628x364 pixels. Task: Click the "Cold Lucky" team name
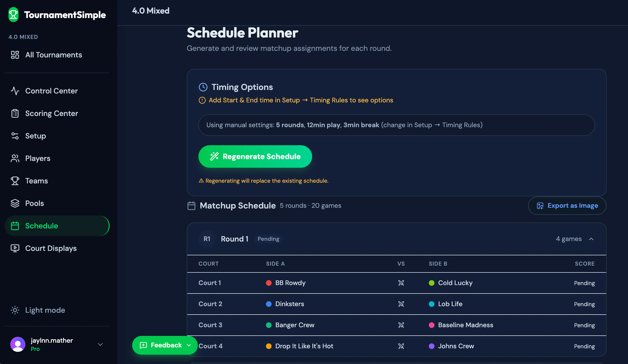[455, 283]
